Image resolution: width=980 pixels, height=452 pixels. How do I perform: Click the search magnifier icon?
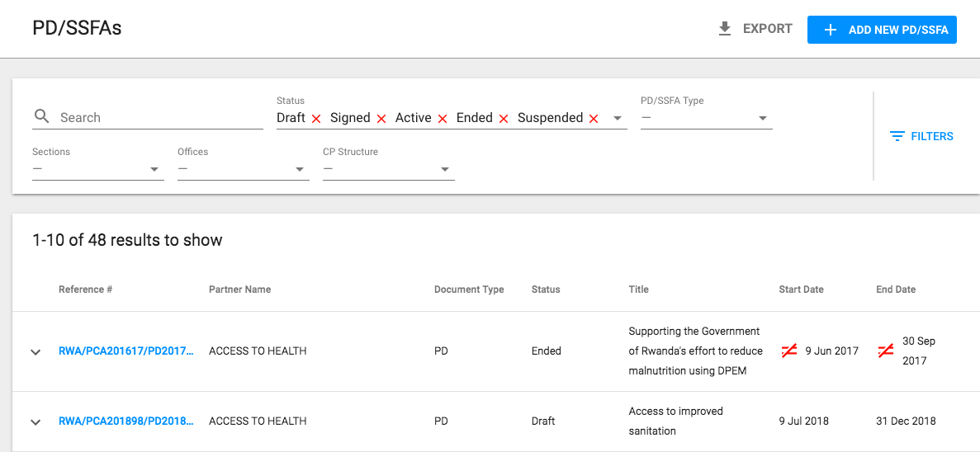[x=42, y=117]
